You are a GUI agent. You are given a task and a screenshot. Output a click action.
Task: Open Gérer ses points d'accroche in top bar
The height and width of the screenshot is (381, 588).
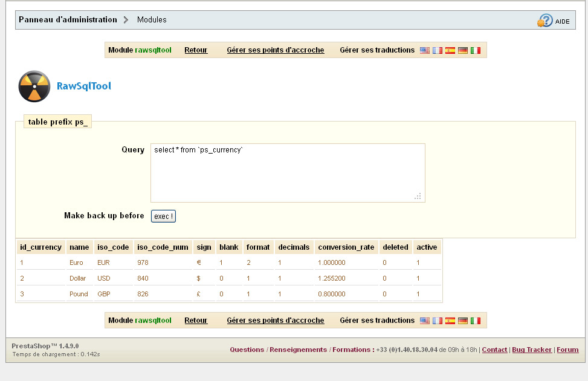point(275,50)
